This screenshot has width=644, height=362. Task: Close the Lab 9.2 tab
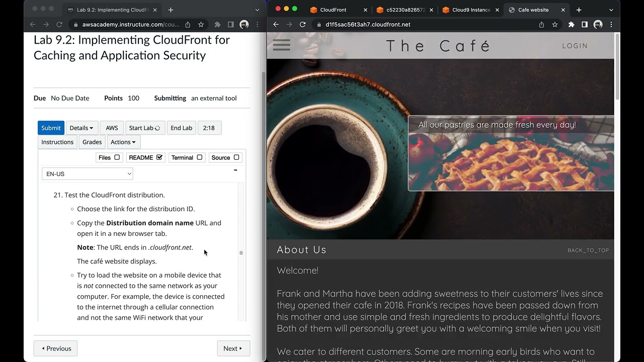click(155, 10)
